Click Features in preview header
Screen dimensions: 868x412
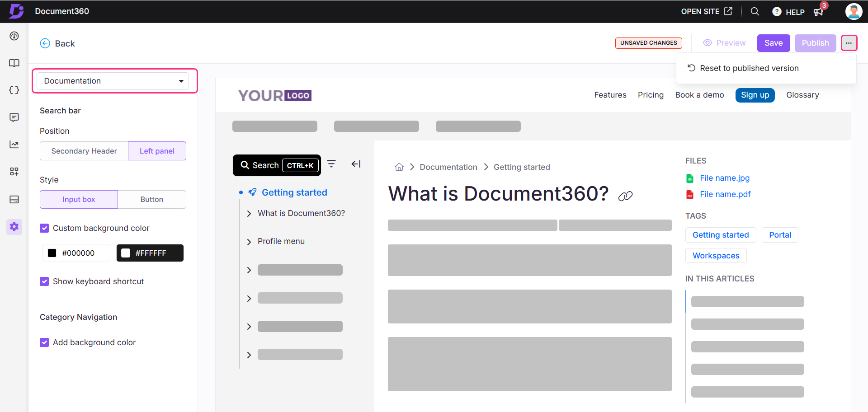click(x=610, y=95)
